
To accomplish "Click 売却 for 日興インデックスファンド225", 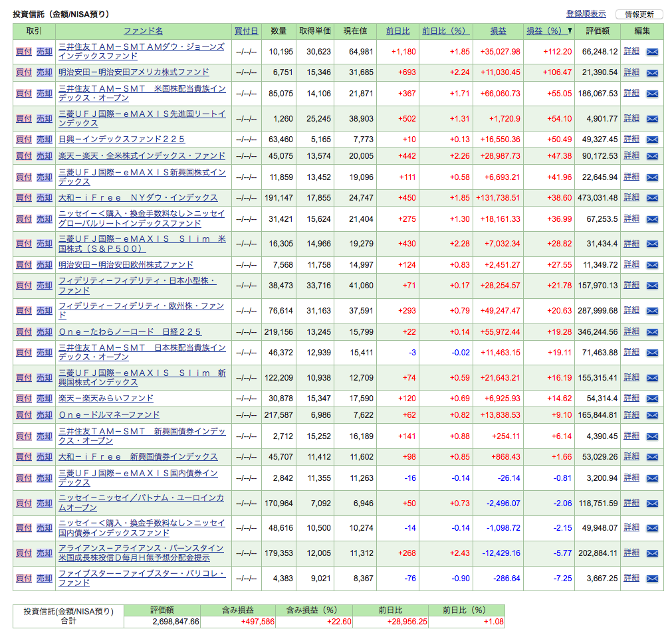I will [44, 139].
